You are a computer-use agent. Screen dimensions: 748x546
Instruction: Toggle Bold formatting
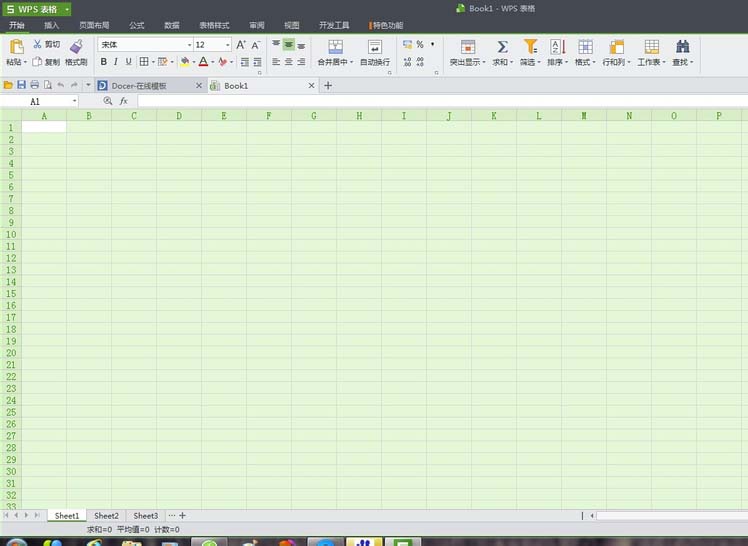tap(104, 62)
